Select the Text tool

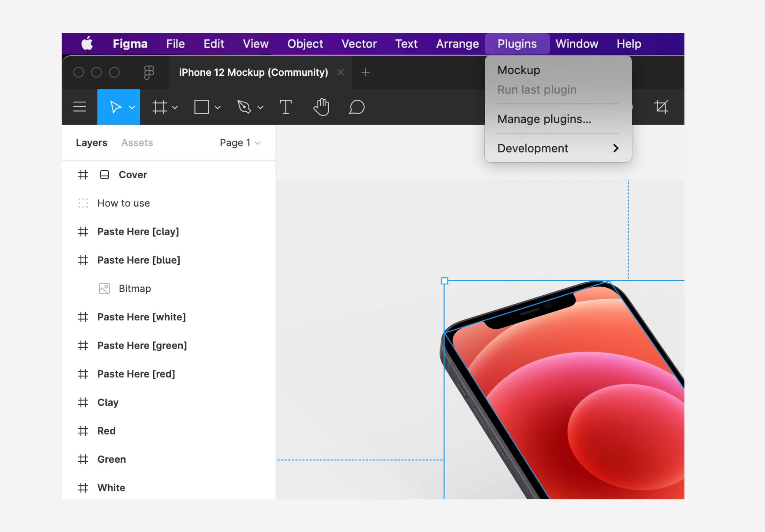pos(285,107)
